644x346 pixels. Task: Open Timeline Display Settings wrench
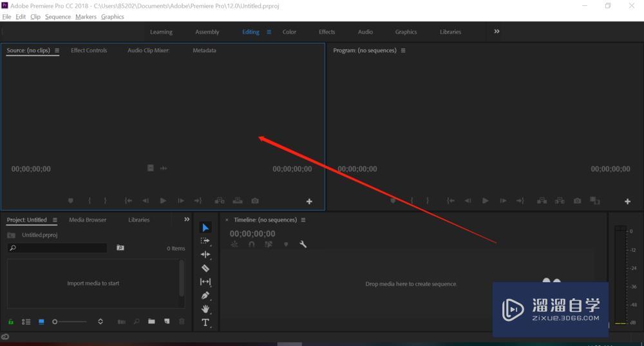[x=303, y=244]
